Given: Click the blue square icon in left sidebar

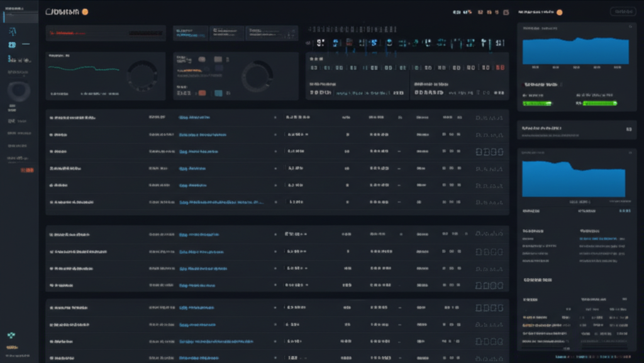Looking at the screenshot, I should (12, 45).
